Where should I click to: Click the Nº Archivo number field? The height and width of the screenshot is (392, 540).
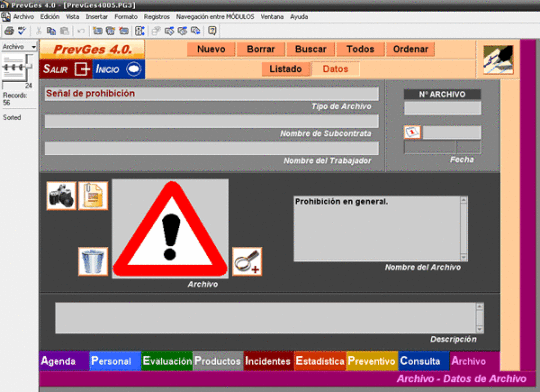coord(443,108)
